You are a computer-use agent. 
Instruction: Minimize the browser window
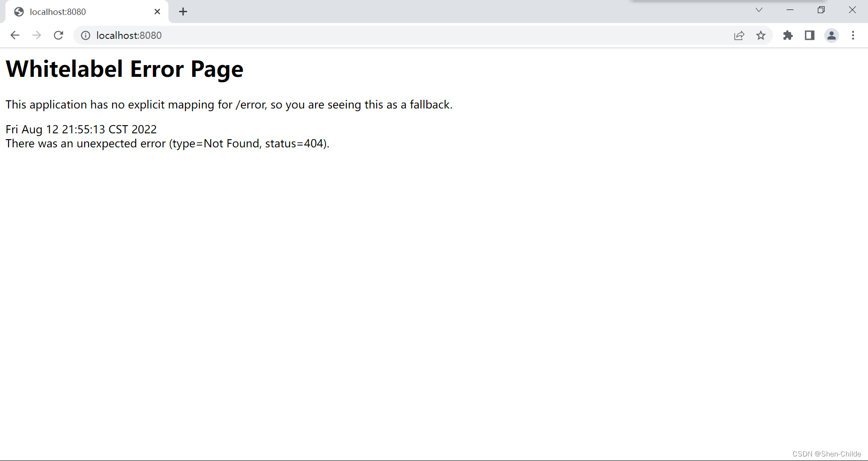(x=790, y=10)
